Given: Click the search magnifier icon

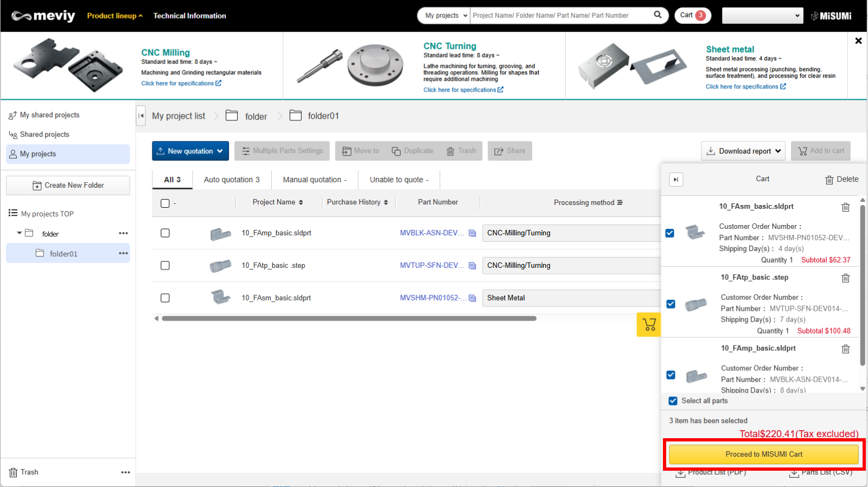Looking at the screenshot, I should point(658,15).
